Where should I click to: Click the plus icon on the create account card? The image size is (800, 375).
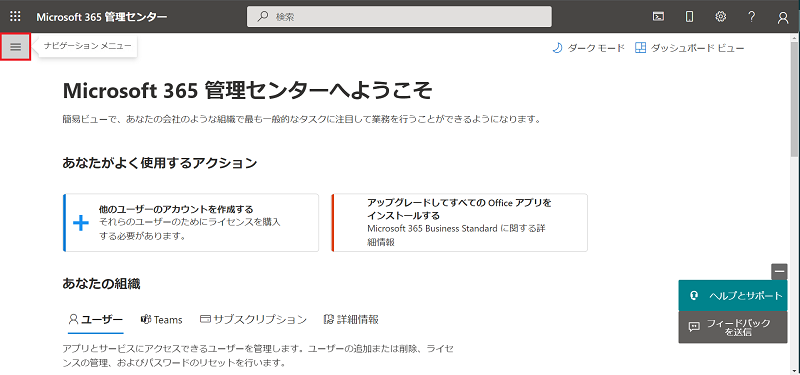pos(81,223)
